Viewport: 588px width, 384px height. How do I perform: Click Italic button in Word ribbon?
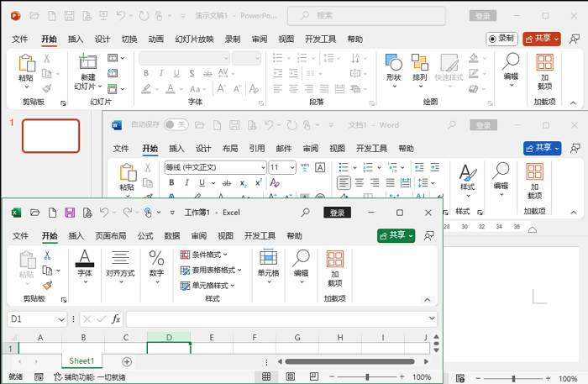(x=186, y=182)
